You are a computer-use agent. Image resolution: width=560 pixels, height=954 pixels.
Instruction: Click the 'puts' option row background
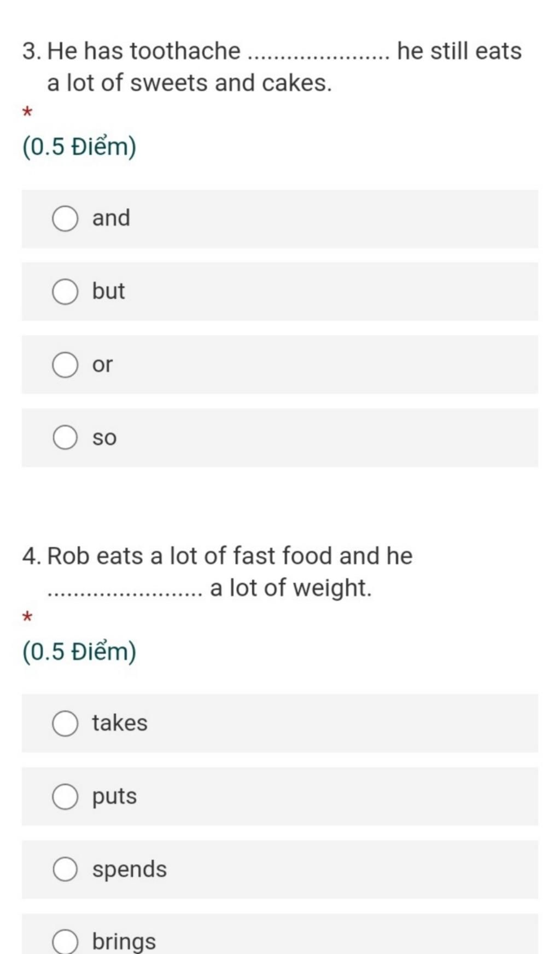click(280, 796)
